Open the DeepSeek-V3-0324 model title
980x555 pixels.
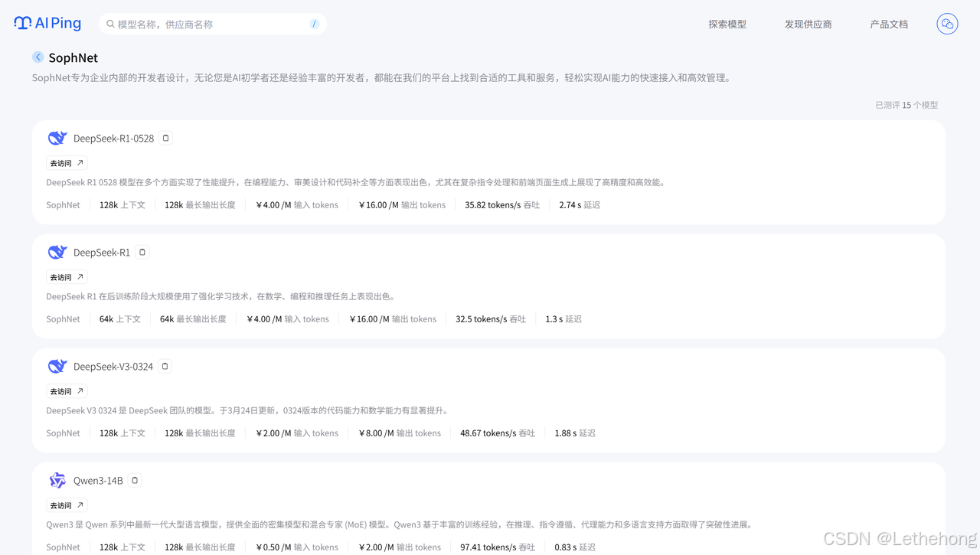click(x=113, y=367)
